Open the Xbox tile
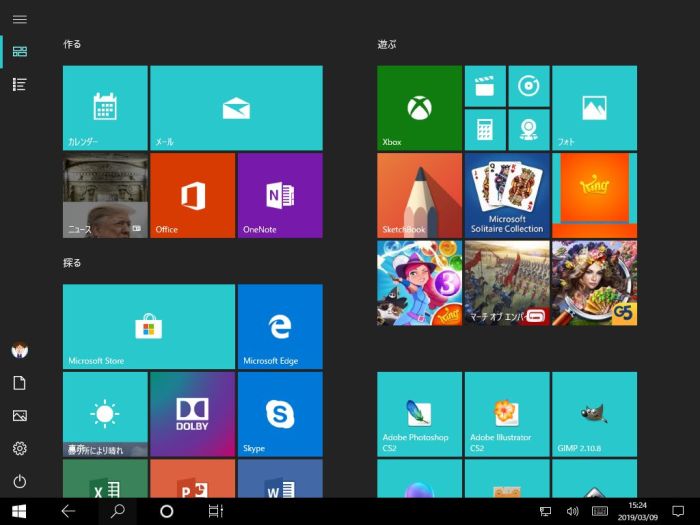 pos(419,108)
